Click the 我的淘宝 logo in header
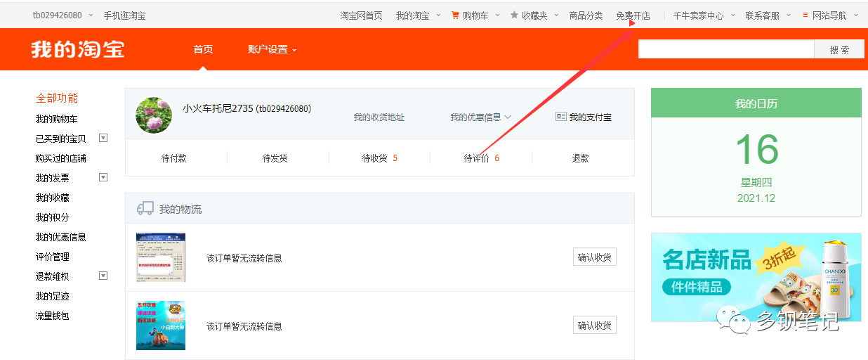868x360 pixels. click(x=78, y=49)
